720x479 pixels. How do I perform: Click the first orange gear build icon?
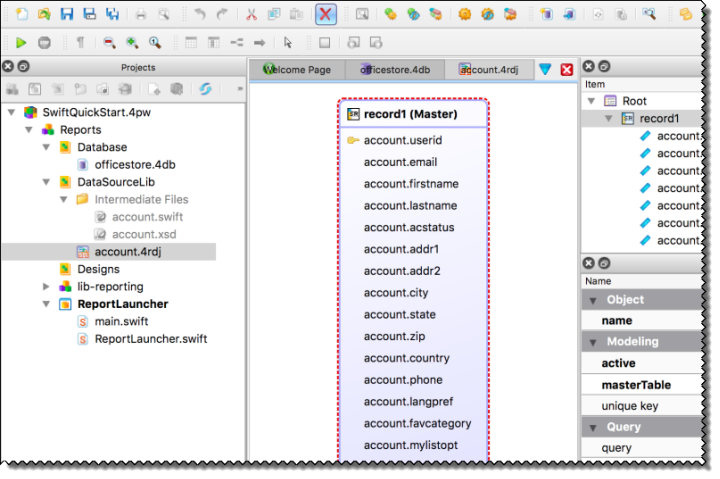coord(465,14)
